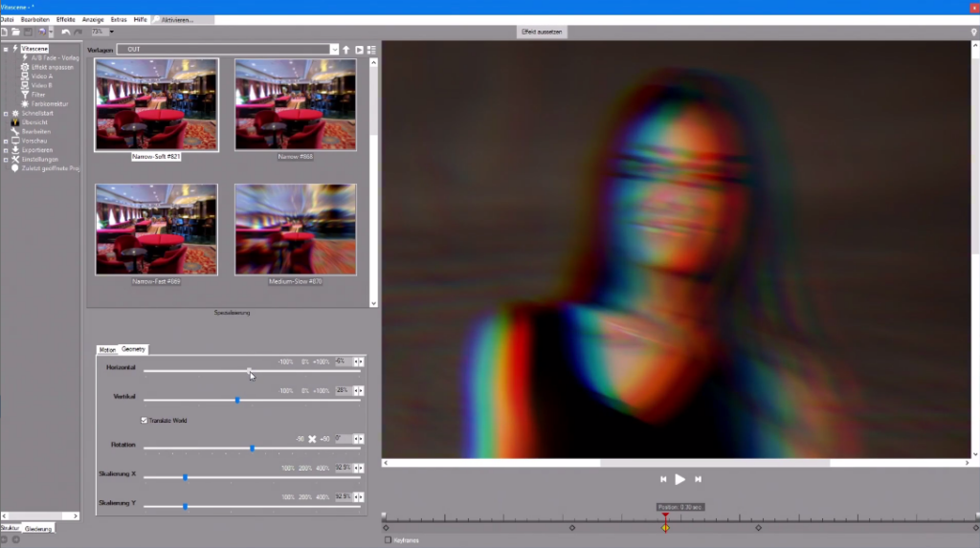This screenshot has width=980, height=548.
Task: Create a new project with the toolbar page icon
Action: tap(5, 32)
